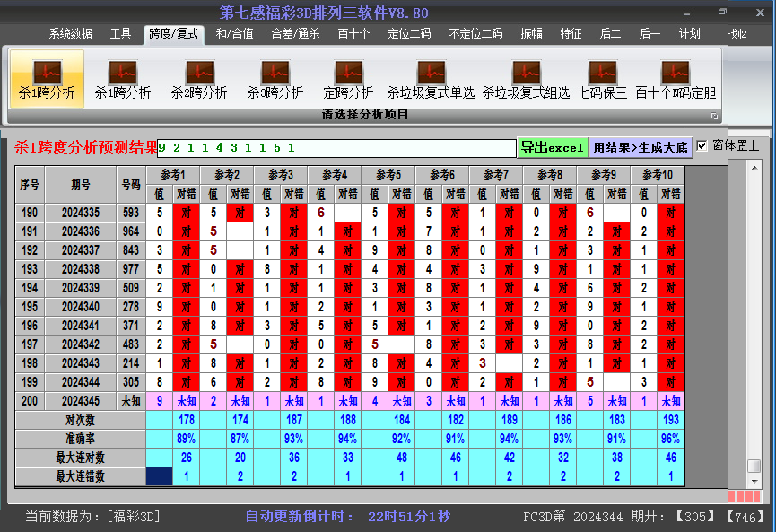Open the 工具 menu tab
The height and width of the screenshot is (532, 776).
click(x=121, y=34)
